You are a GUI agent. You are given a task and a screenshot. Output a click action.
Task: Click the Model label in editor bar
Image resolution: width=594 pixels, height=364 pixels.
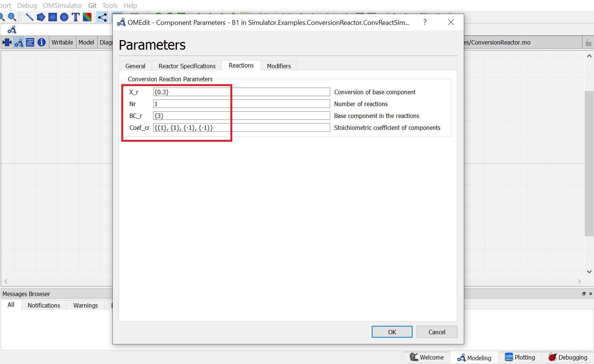coord(86,42)
